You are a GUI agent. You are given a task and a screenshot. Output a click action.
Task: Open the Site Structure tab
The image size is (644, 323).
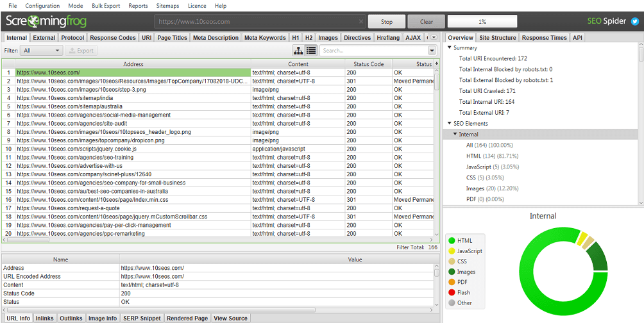click(x=498, y=38)
